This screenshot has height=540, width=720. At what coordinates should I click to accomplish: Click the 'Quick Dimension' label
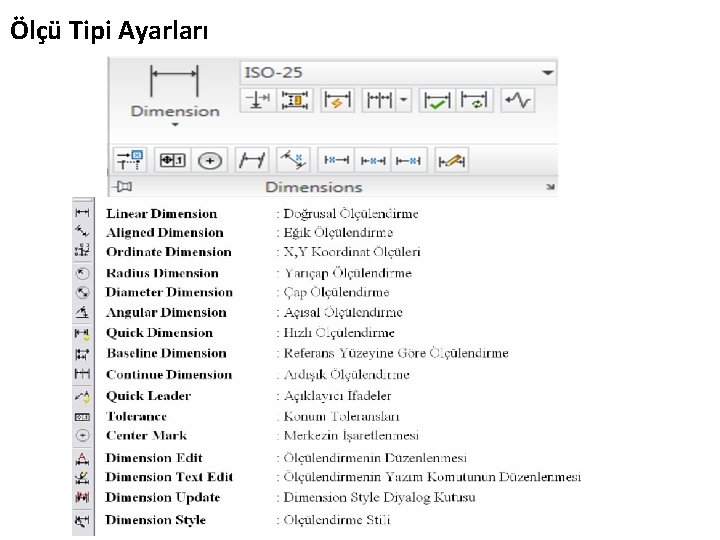pos(159,332)
